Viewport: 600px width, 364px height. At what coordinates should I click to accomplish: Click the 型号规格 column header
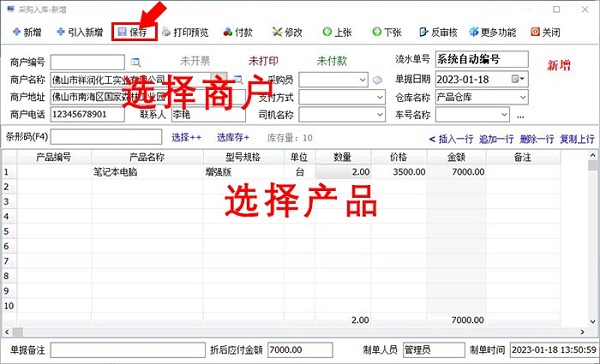(x=244, y=157)
